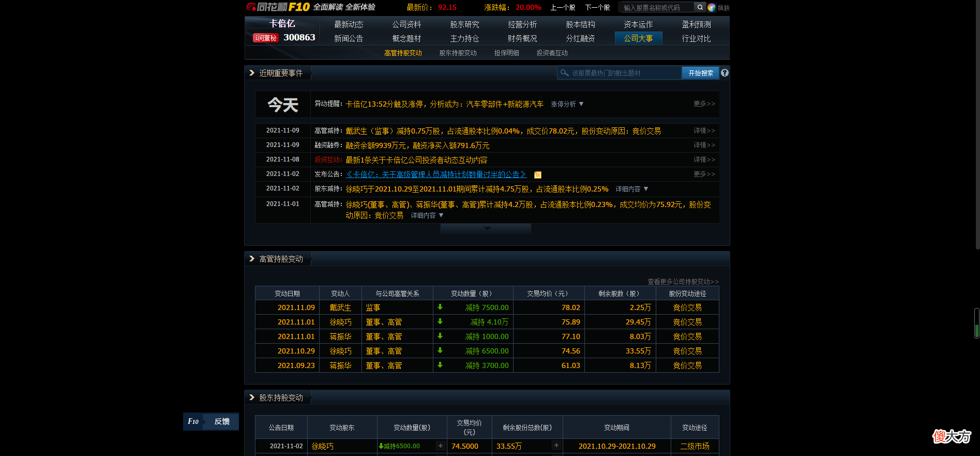
Task: Select the 股东持股变动 sub-tab
Action: coord(458,53)
